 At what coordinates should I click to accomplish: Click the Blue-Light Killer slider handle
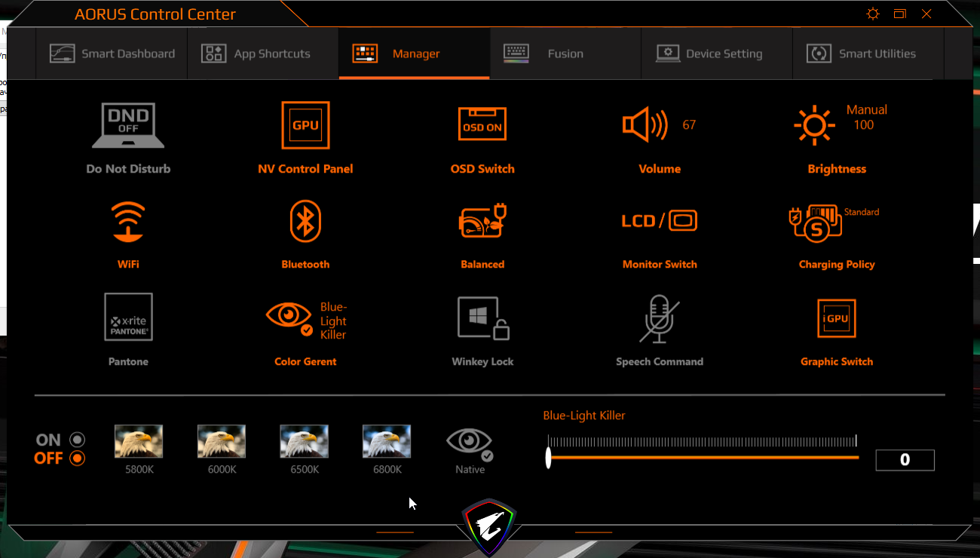pos(549,457)
